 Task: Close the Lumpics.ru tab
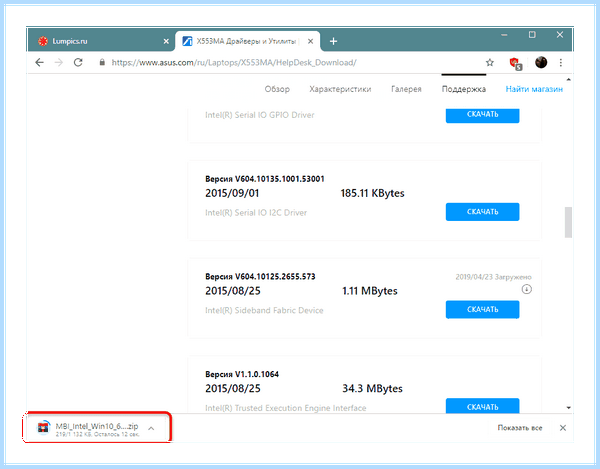tap(166, 41)
